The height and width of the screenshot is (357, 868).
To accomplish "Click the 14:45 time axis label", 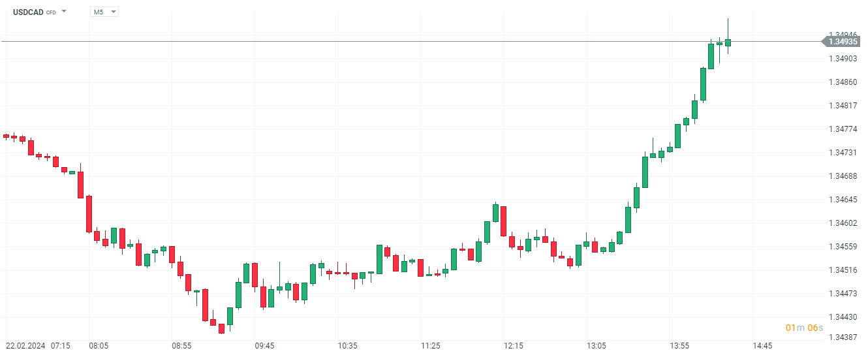I will click(762, 345).
